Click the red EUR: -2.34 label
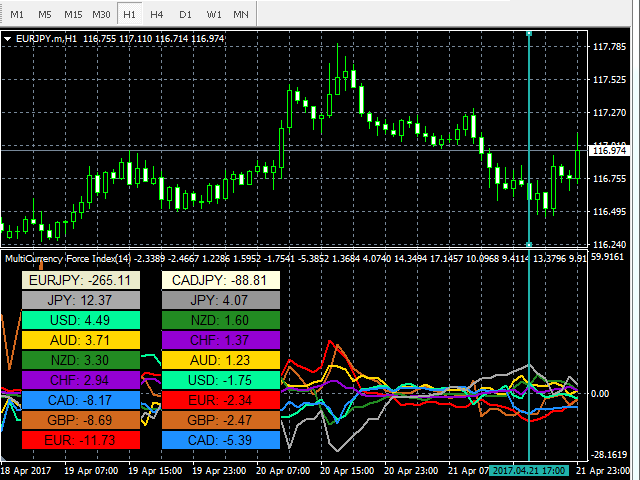640x480 pixels. 221,400
